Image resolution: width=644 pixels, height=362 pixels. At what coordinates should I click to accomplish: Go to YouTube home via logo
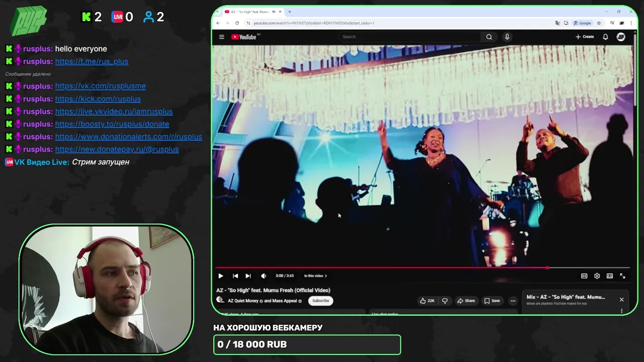coord(244,37)
